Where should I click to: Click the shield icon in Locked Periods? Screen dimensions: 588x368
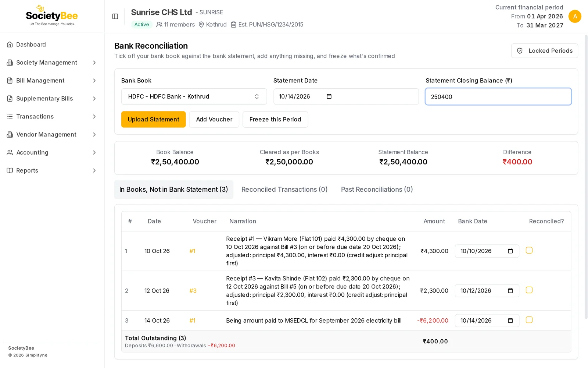point(520,51)
